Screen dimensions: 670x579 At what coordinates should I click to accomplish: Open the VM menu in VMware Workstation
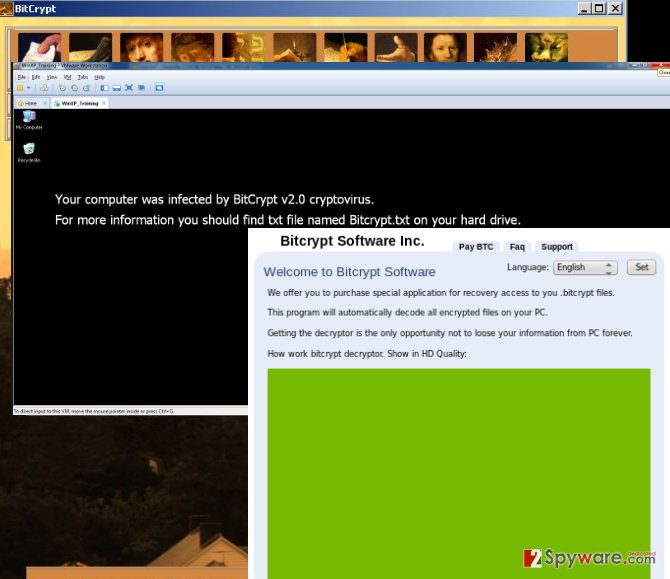pos(67,77)
